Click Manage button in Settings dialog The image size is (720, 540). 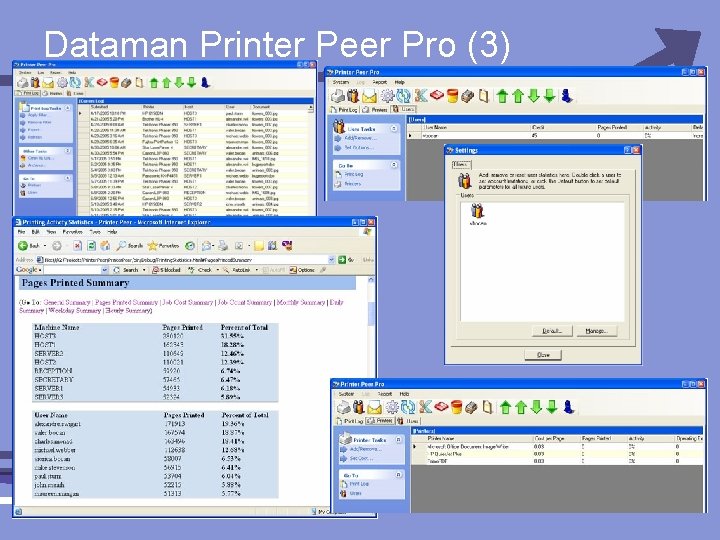pyautogui.click(x=596, y=331)
